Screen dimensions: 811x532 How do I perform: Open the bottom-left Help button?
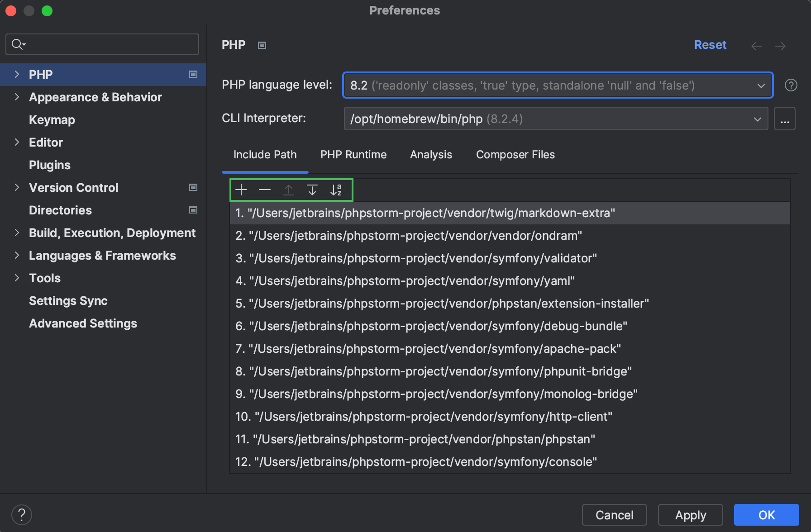21,515
